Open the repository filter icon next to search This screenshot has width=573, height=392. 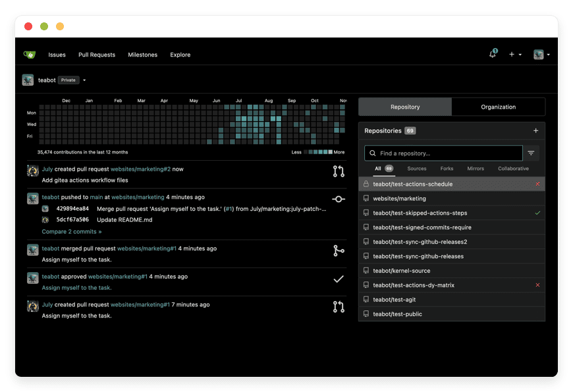click(531, 154)
